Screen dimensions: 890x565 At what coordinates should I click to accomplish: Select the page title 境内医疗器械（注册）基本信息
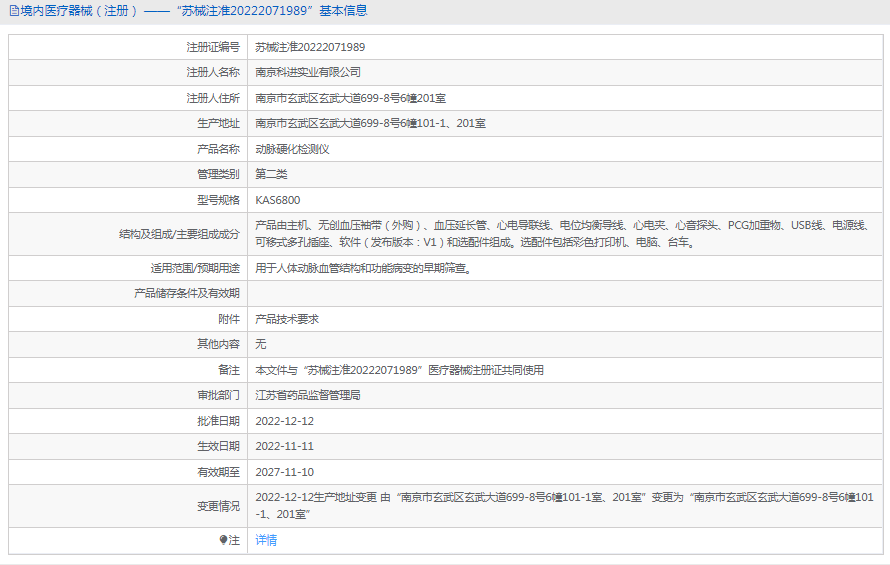tap(194, 11)
